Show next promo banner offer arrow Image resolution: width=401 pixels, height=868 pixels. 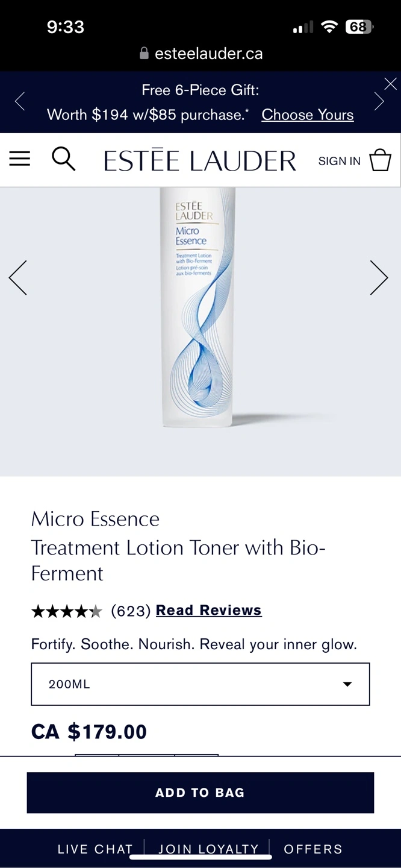coord(379,101)
